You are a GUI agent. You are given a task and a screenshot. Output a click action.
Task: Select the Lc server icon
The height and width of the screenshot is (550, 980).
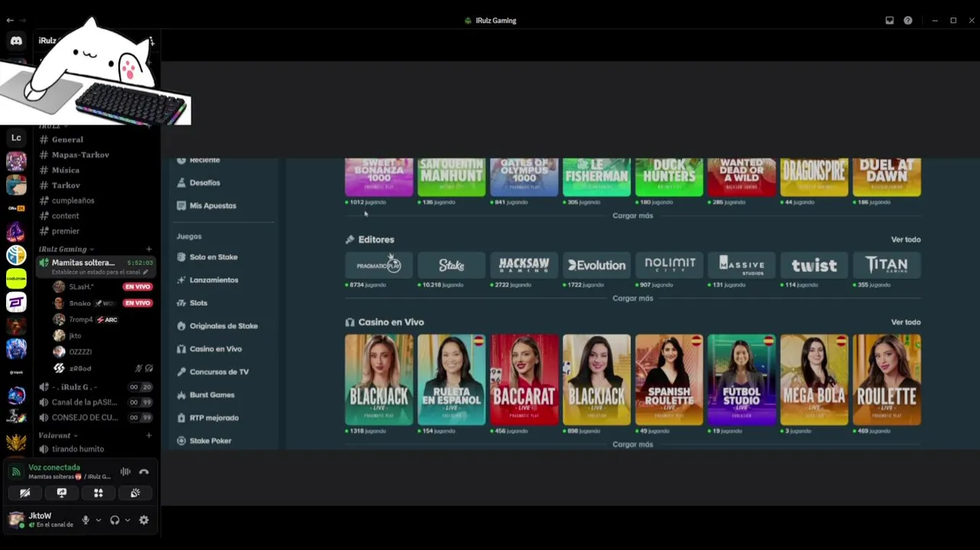click(x=16, y=137)
